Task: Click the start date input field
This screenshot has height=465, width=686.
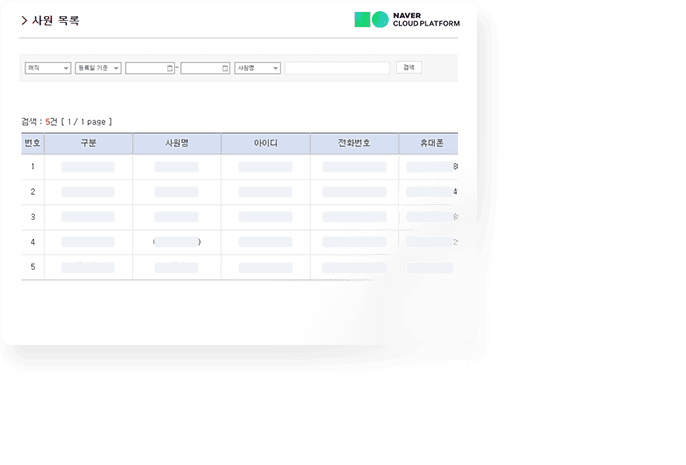Action: [x=146, y=68]
